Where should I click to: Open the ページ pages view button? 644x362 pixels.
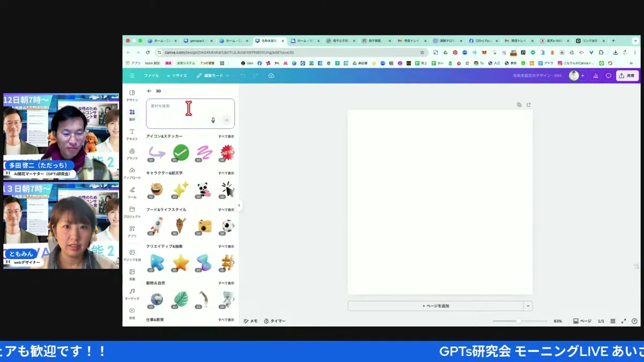click(x=582, y=321)
